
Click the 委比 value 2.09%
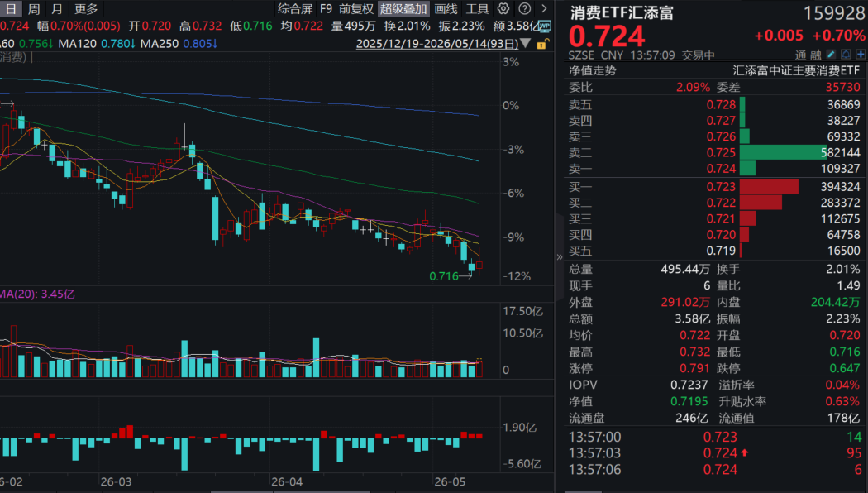(x=693, y=87)
